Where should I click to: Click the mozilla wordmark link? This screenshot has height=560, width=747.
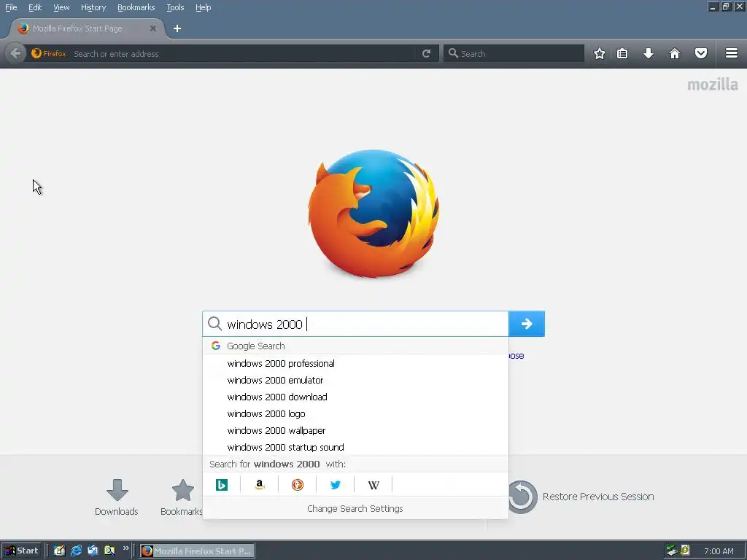click(x=713, y=85)
